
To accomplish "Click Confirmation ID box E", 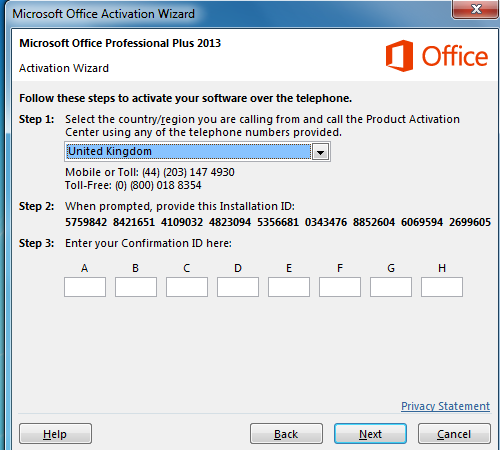I will pos(289,287).
